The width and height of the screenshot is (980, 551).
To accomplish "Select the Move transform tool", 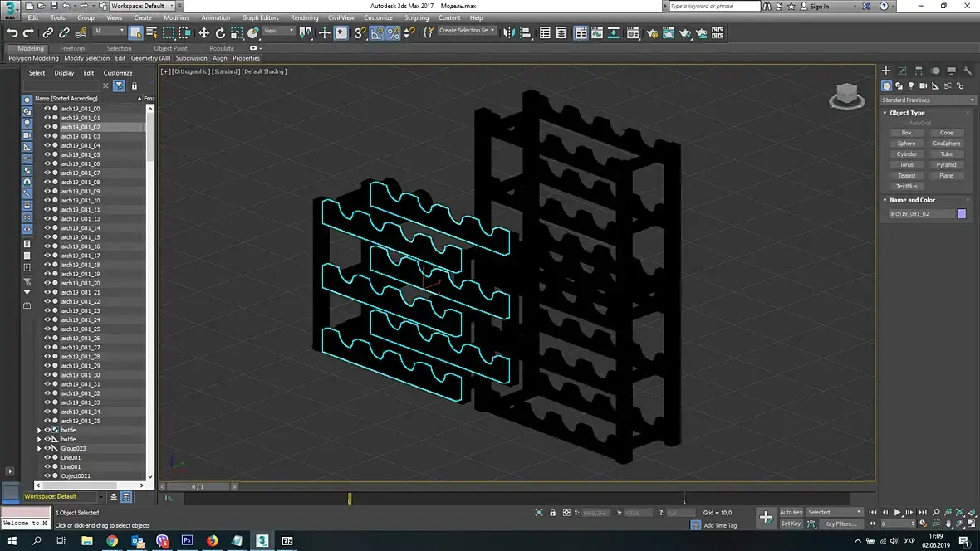I will pos(203,33).
